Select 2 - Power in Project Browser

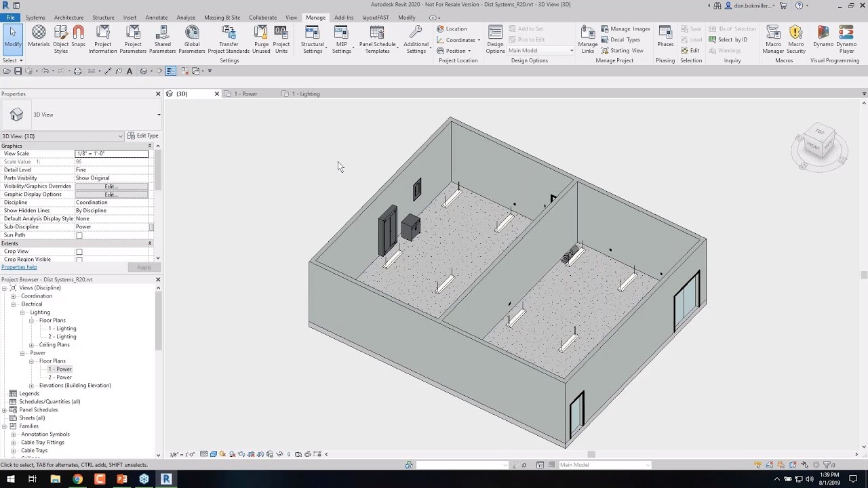pyautogui.click(x=60, y=378)
